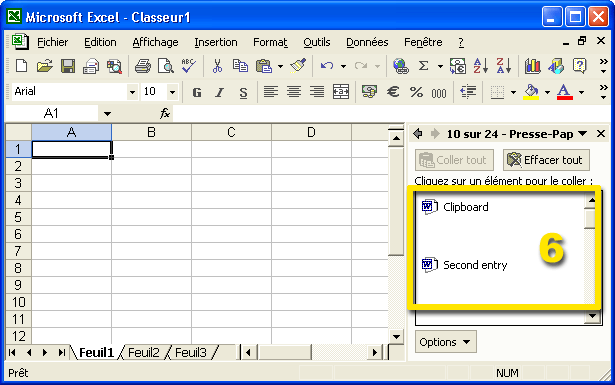Insert a hyperlink with the globe icon

[x=400, y=66]
